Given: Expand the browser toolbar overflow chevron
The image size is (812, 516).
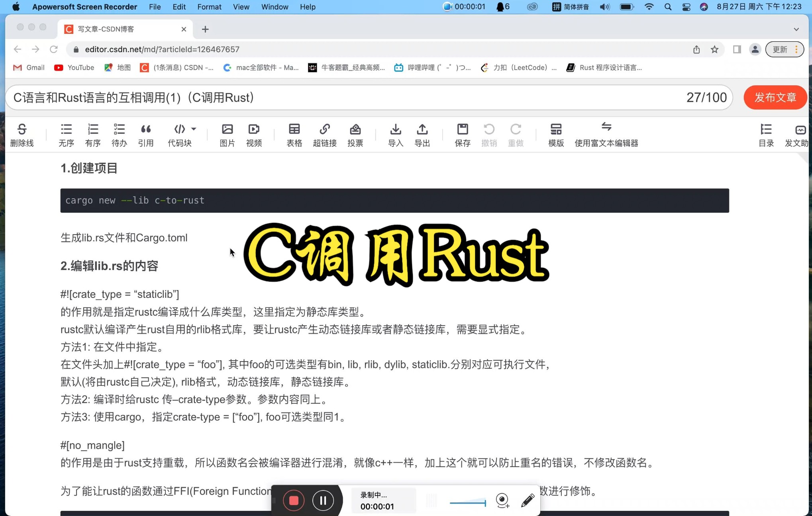Looking at the screenshot, I should 796,29.
